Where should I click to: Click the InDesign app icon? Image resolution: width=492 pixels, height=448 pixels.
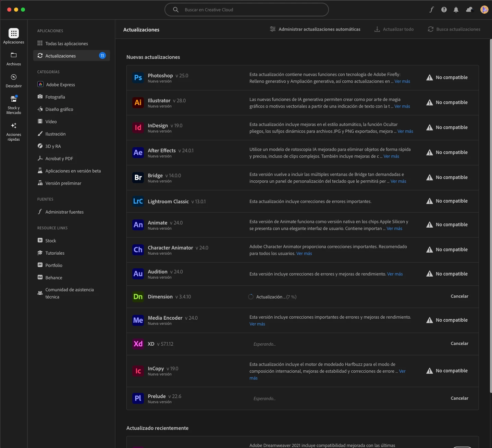coord(138,128)
